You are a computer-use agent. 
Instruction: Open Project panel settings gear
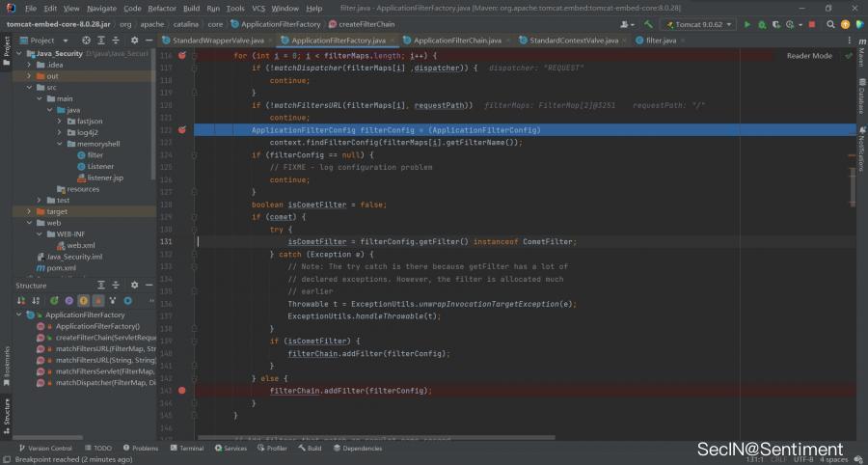point(134,41)
